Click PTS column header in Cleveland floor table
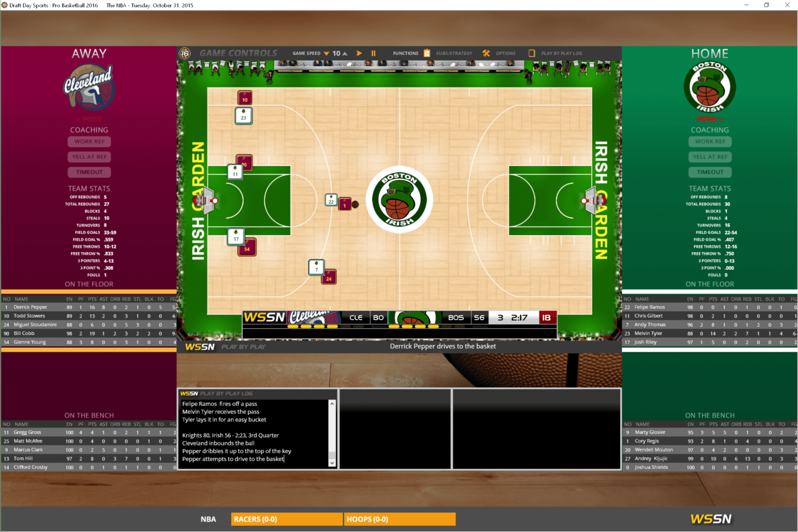 [92, 299]
